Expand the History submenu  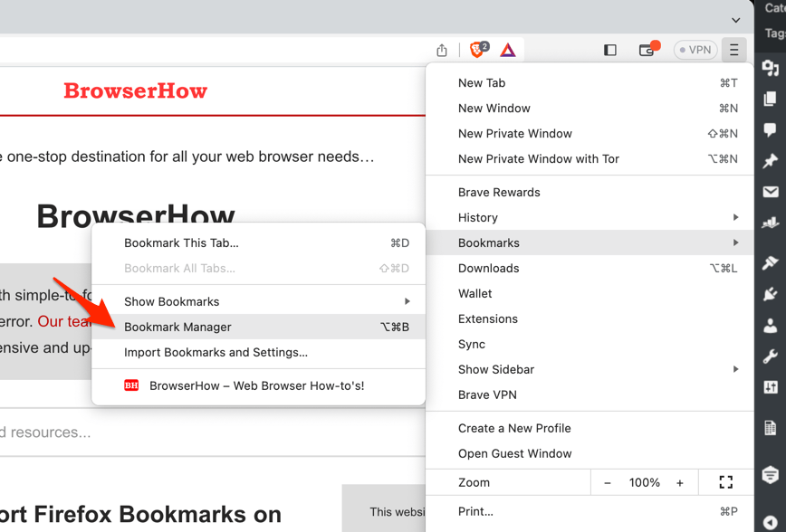pos(589,217)
